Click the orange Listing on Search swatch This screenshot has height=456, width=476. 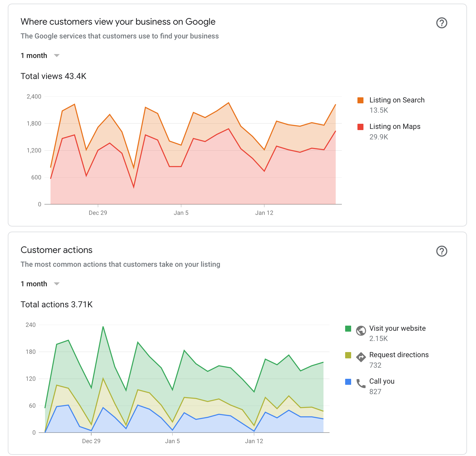tap(360, 100)
